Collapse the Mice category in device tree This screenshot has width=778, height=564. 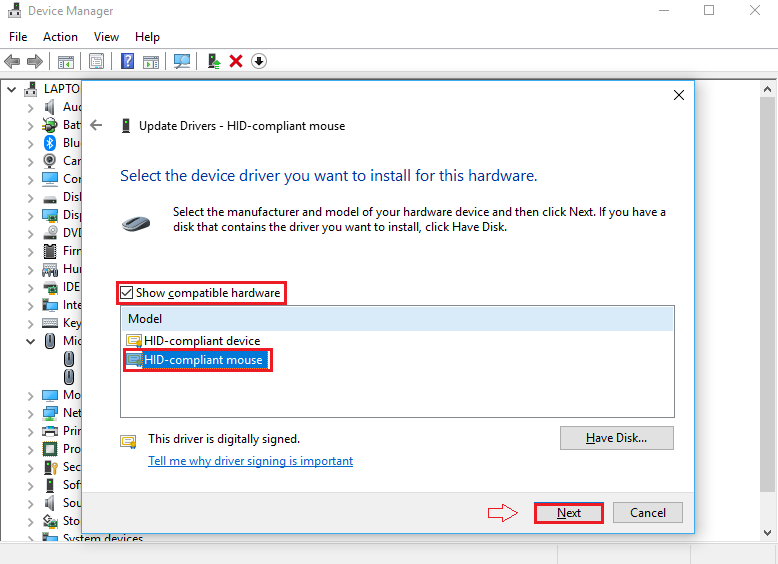coord(29,341)
